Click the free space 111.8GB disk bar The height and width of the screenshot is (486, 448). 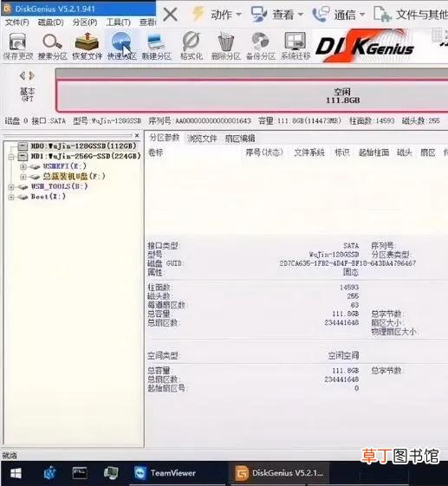click(x=252, y=95)
